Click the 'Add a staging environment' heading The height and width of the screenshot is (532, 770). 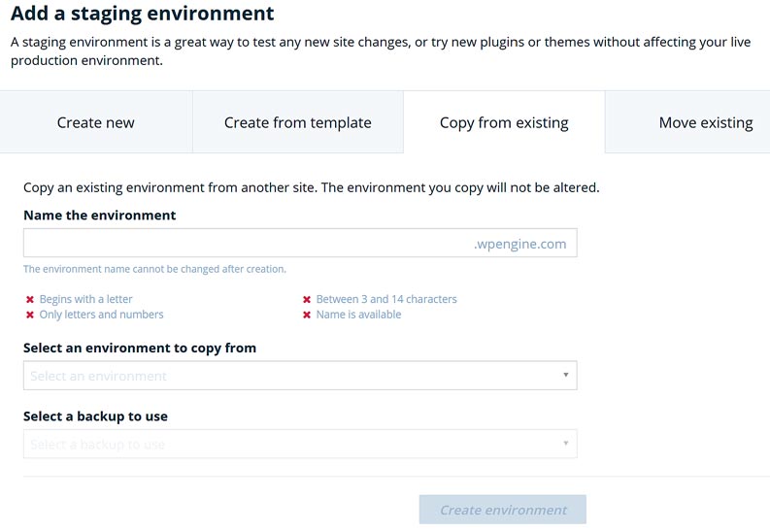[x=143, y=15]
